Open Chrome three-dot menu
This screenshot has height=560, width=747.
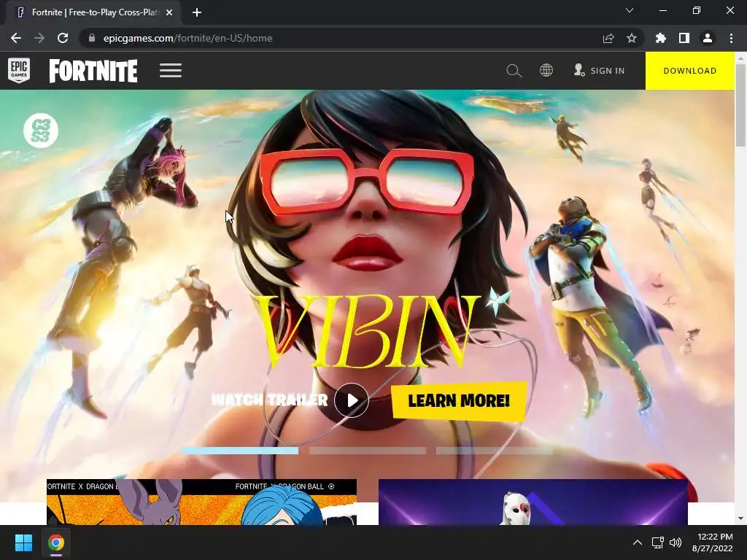pos(731,38)
